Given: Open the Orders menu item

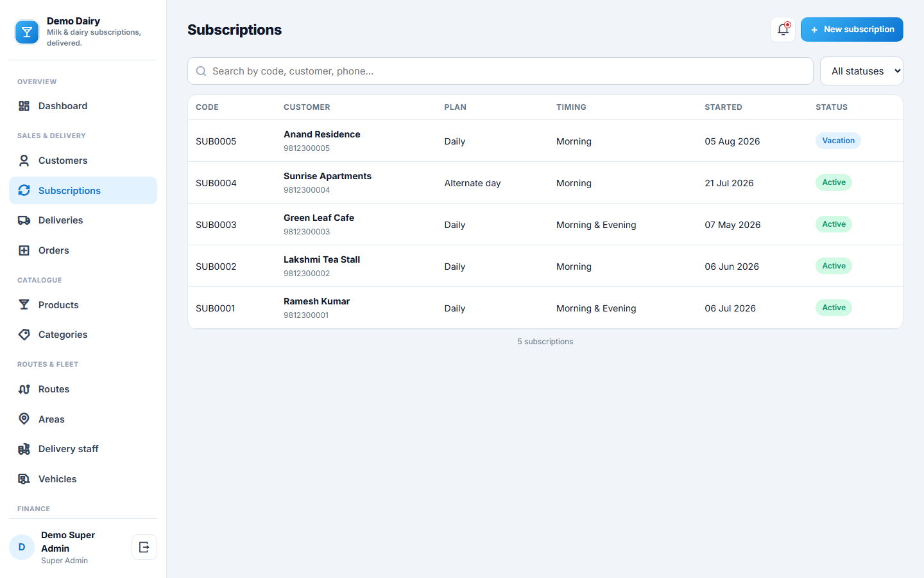Looking at the screenshot, I should click(83, 250).
